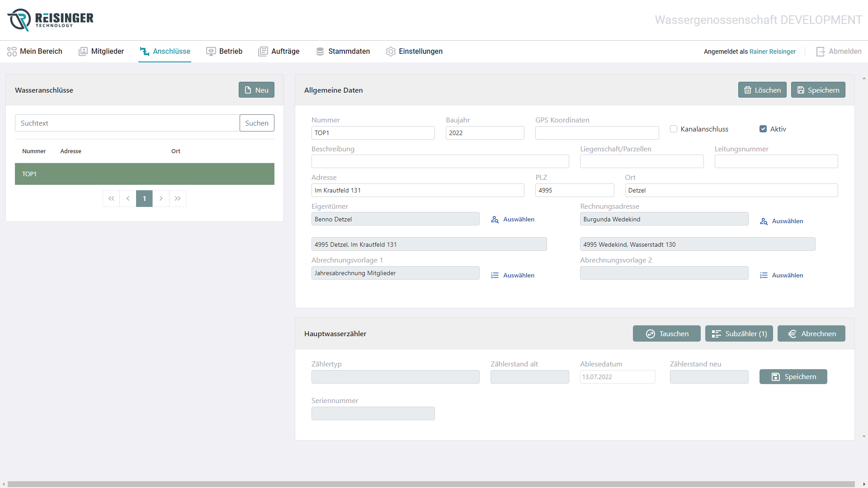
Task: Jump to the last page of results
Action: 178,198
